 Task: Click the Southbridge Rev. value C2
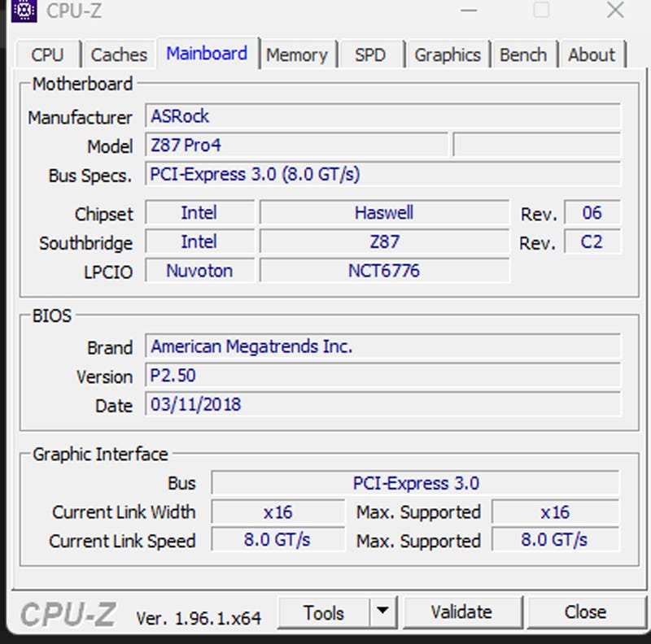pos(592,241)
